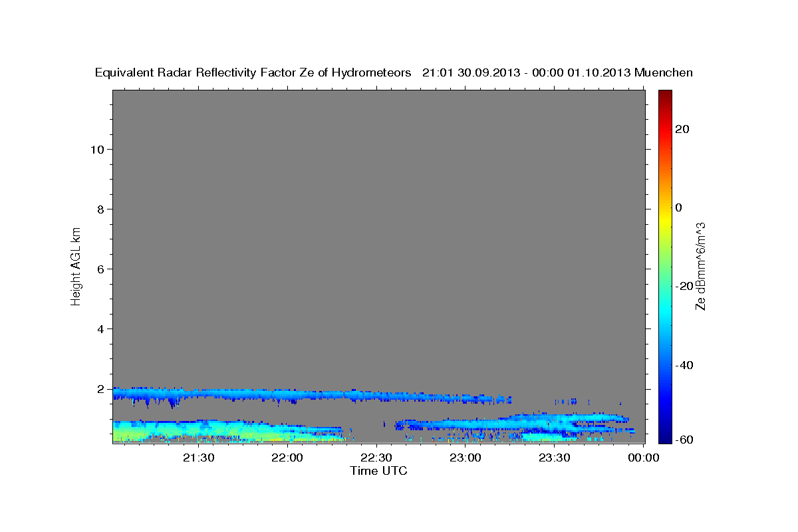Click the plot title 'Equivalent Radar Reflectivity Factor Ze of Hydrometeors'

[253, 73]
